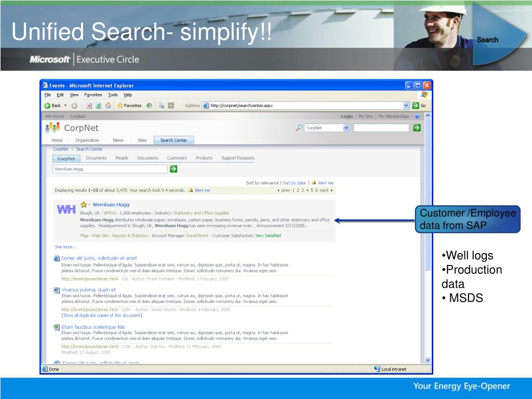The image size is (532, 399).
Task: Open the History icon in toolbar
Action: pyautogui.click(x=149, y=105)
